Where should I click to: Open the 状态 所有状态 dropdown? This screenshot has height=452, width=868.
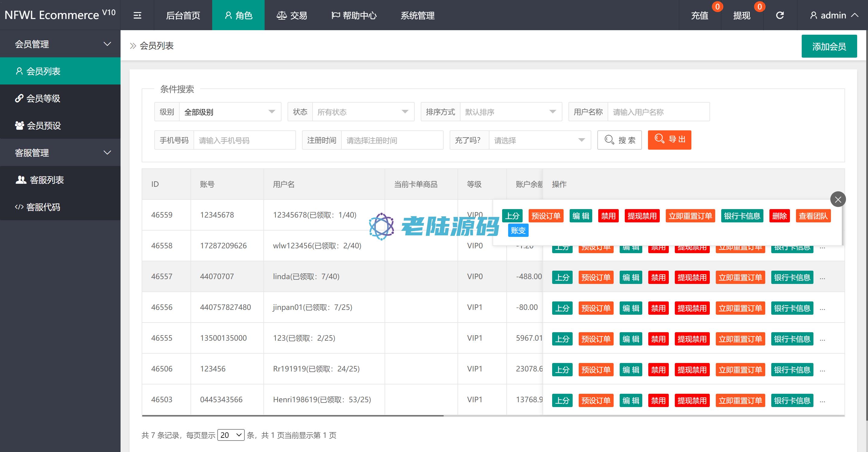(x=363, y=112)
